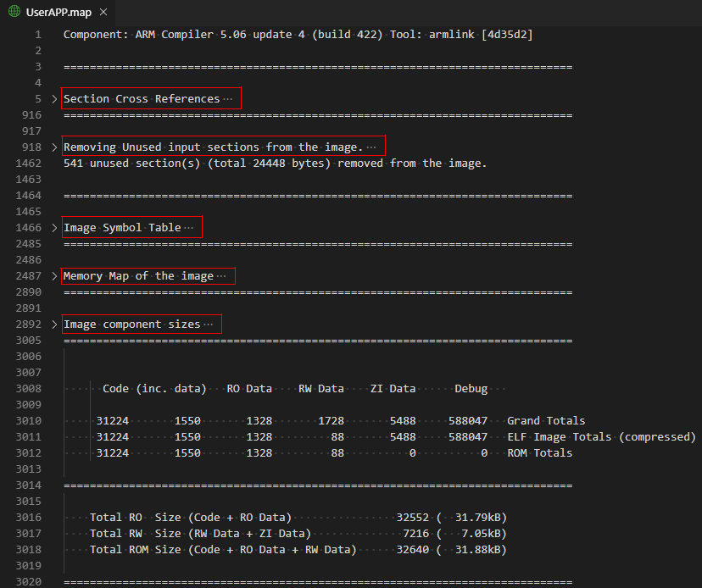702x588 pixels.
Task: Click the text 'Section Cross References'
Action: point(142,99)
